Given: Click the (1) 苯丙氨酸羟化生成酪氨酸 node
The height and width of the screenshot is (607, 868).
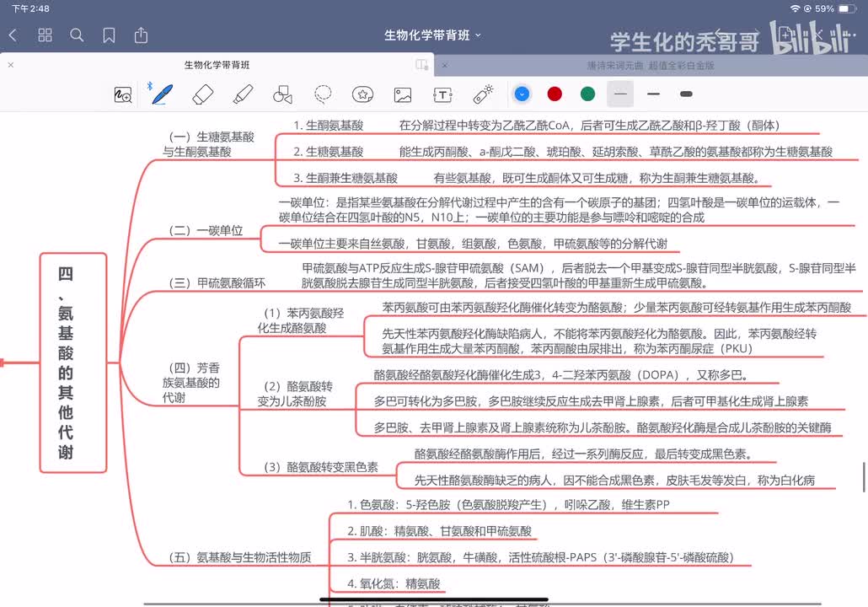Looking at the screenshot, I should 301,320.
